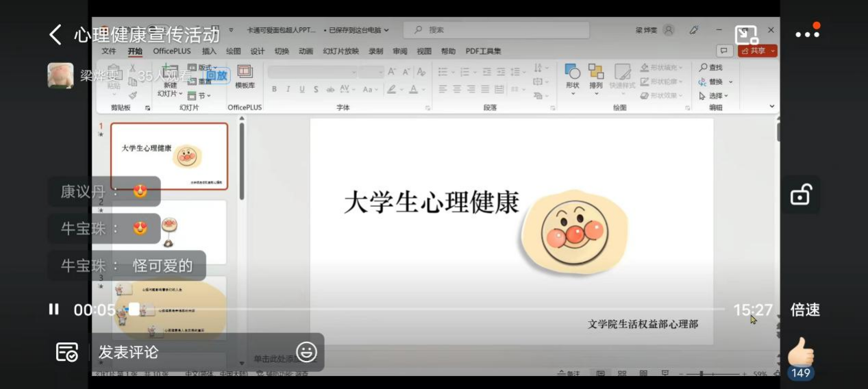Toggle the screen orientation lock
868x389 pixels.
point(801,195)
